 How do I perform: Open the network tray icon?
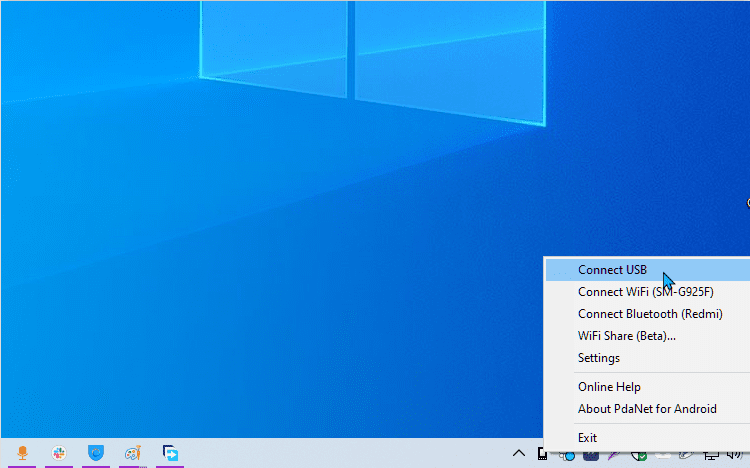(711, 455)
